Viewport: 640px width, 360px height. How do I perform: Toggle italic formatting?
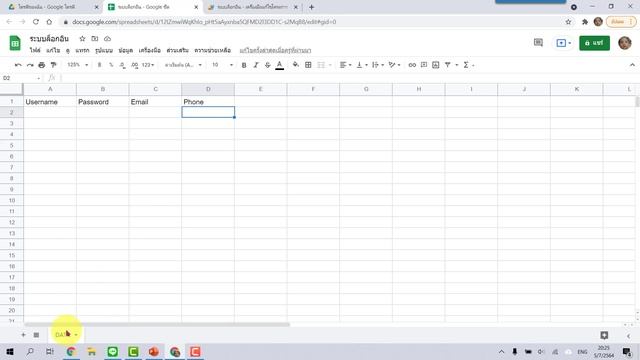pos(256,65)
